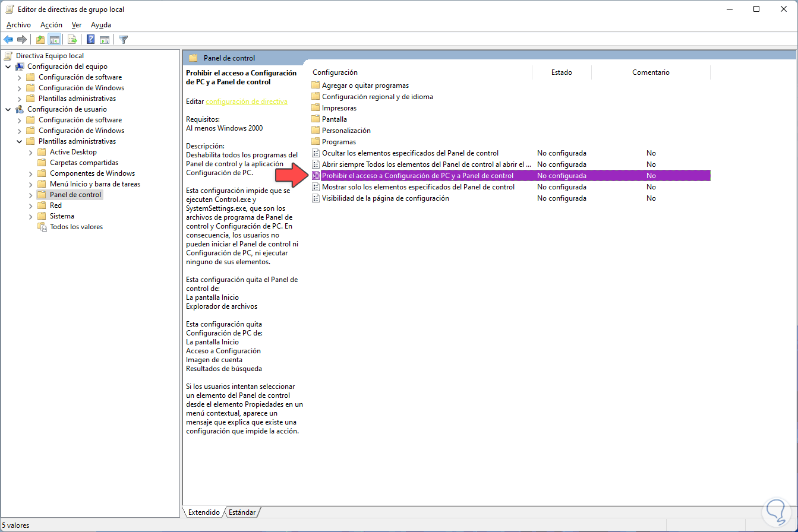Switch to the Extendido tab

click(204, 512)
